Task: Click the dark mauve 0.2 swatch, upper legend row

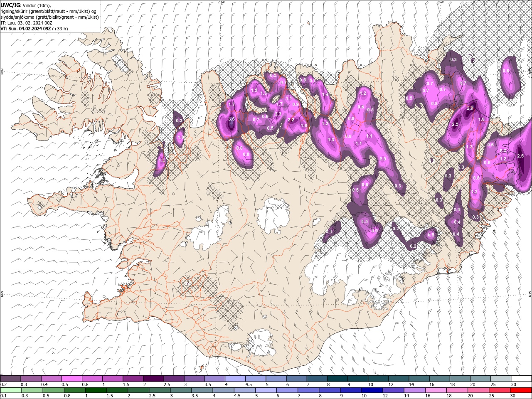Action: coord(11,379)
